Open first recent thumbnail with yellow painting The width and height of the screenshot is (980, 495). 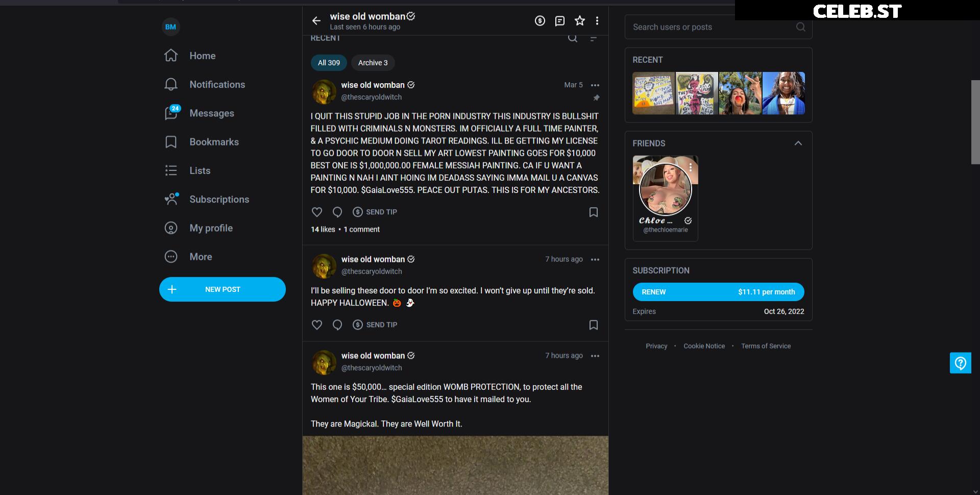click(653, 93)
